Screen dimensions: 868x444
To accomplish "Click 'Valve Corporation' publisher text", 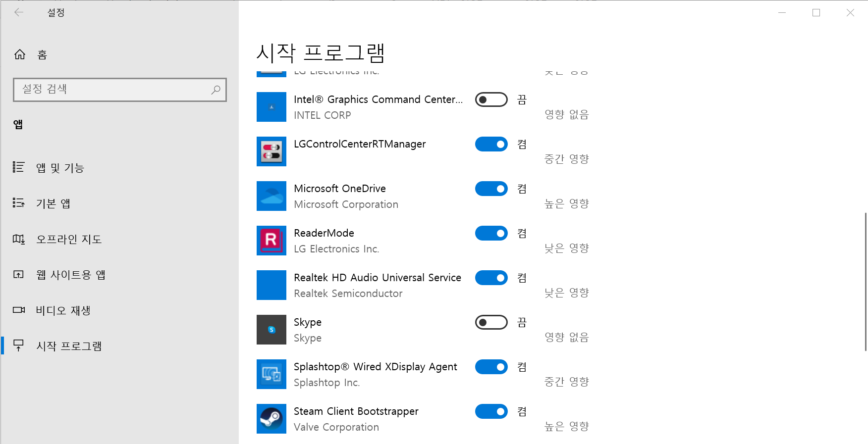I will pyautogui.click(x=336, y=427).
